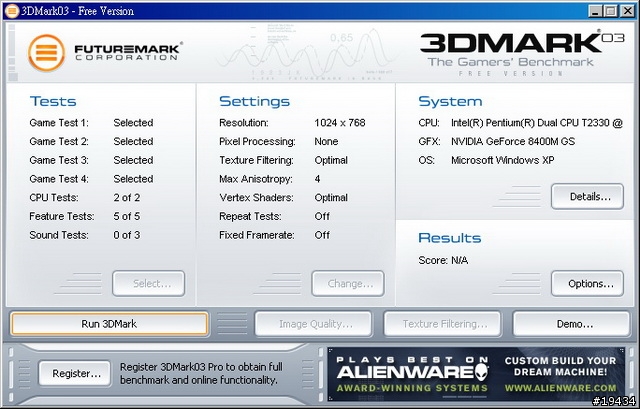Click 'The Gamers' Benchmark' tagline
Screen dimensions: 640x409
point(511,62)
